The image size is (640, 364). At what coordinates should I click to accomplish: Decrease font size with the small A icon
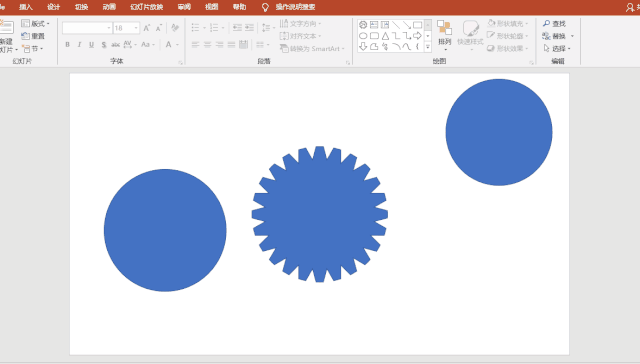[158, 28]
